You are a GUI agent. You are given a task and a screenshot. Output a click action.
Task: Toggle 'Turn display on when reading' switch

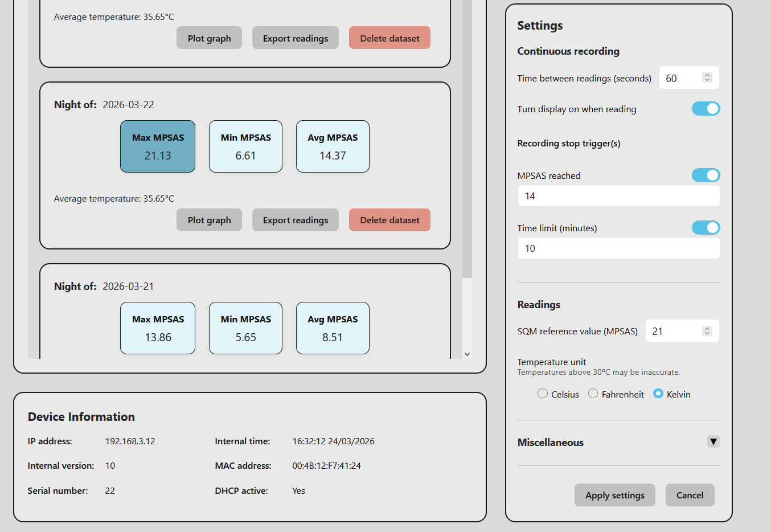point(706,109)
